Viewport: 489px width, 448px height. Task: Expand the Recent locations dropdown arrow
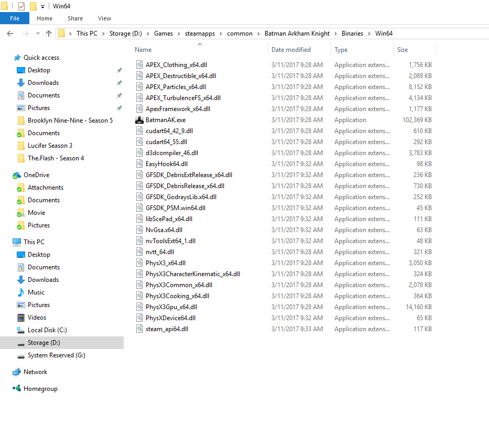pyautogui.click(x=37, y=34)
